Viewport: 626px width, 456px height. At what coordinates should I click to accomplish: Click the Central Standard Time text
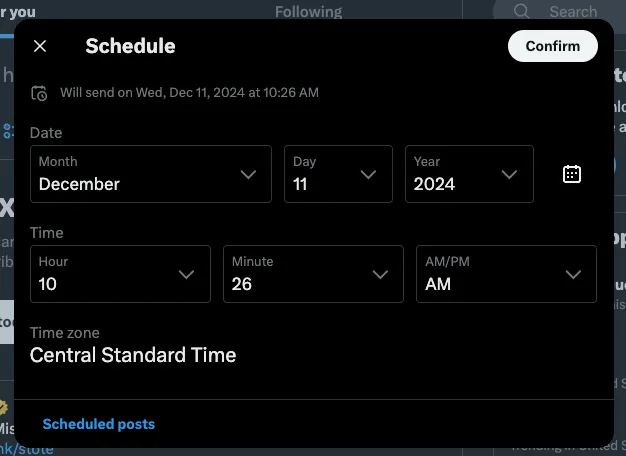pos(133,354)
